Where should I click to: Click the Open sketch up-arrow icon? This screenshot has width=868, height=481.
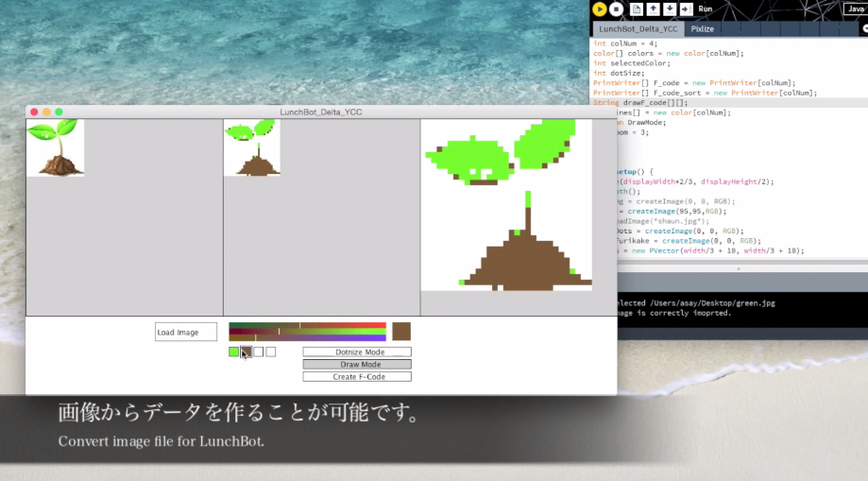pos(653,9)
